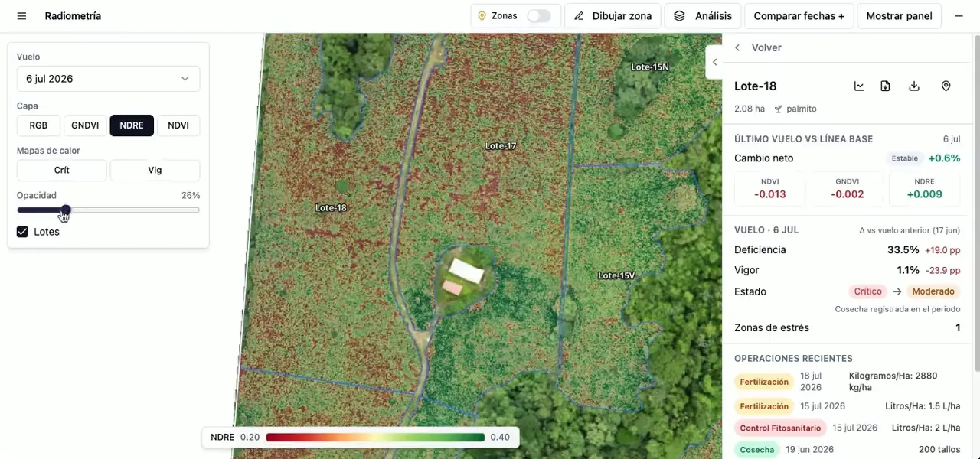Toggle the Zonas switch

coord(538,16)
